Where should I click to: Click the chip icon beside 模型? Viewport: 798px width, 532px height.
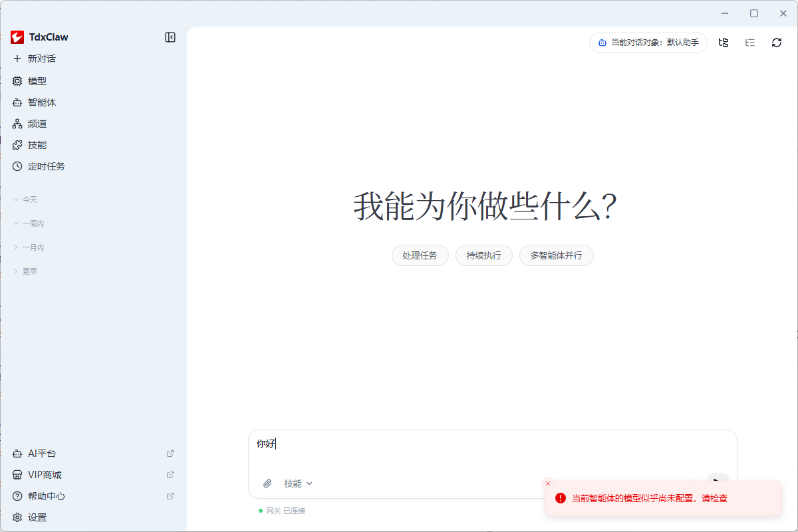17,81
